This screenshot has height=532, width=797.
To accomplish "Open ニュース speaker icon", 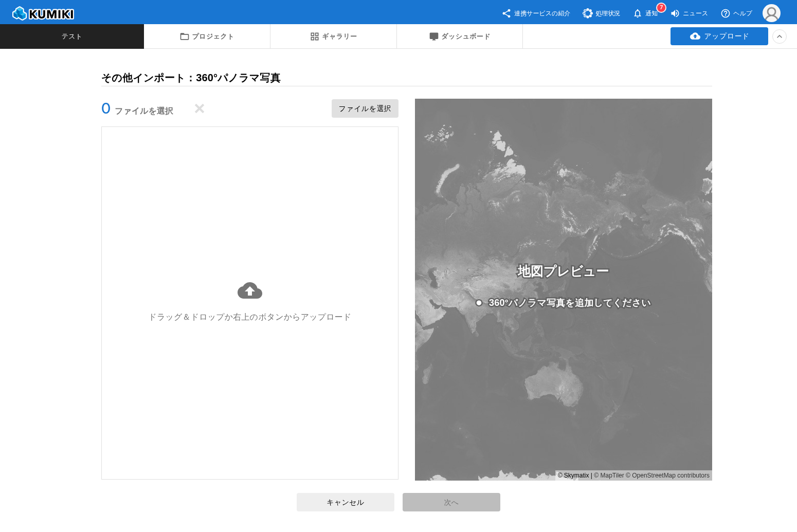I will [675, 13].
